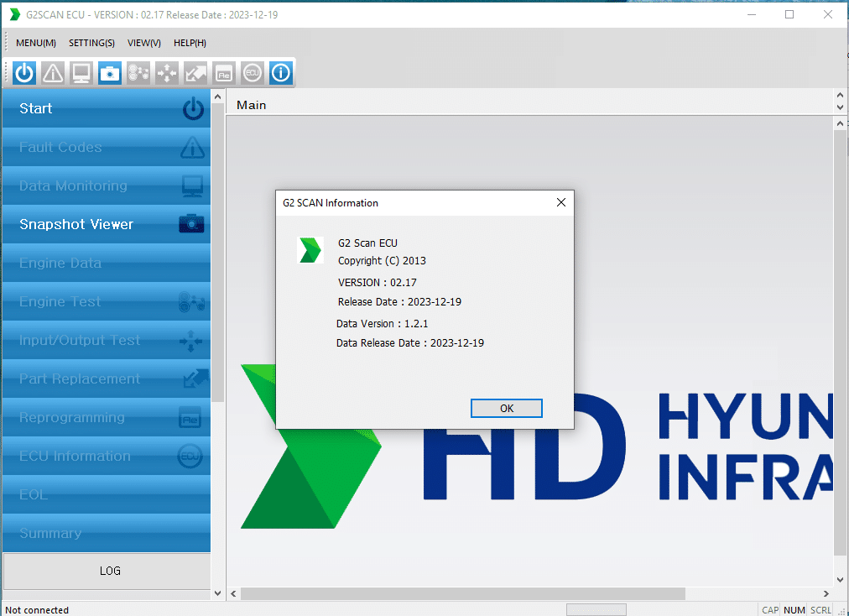Open Snapshot Viewer via the camera toolbar icon

coord(109,73)
